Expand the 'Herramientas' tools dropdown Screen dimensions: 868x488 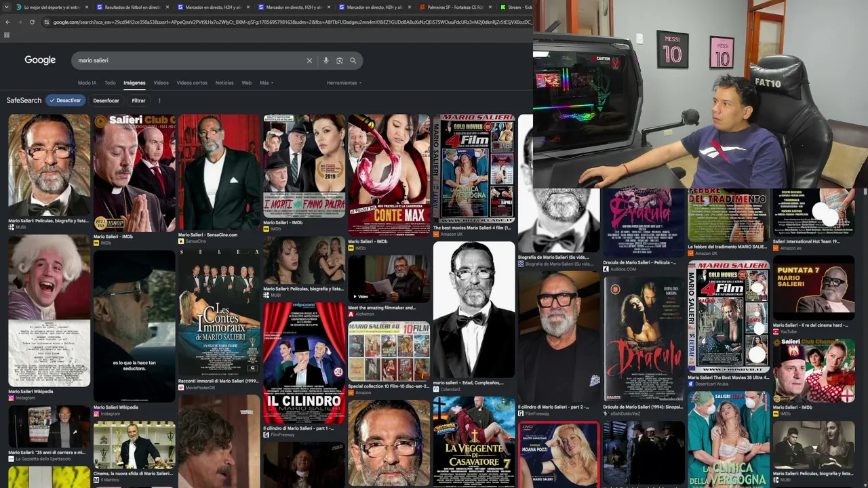344,83
